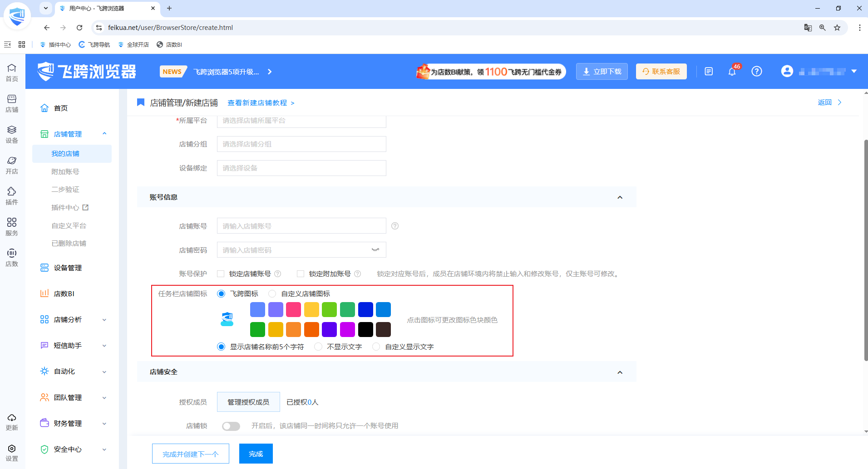Click the help question mark icon
Image resolution: width=868 pixels, height=469 pixels.
[x=756, y=71]
